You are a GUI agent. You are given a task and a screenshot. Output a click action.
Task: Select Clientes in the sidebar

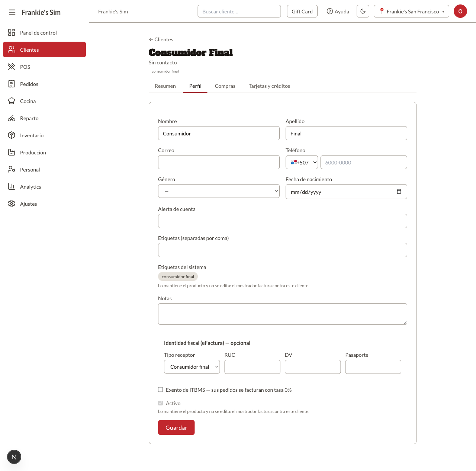(44, 50)
